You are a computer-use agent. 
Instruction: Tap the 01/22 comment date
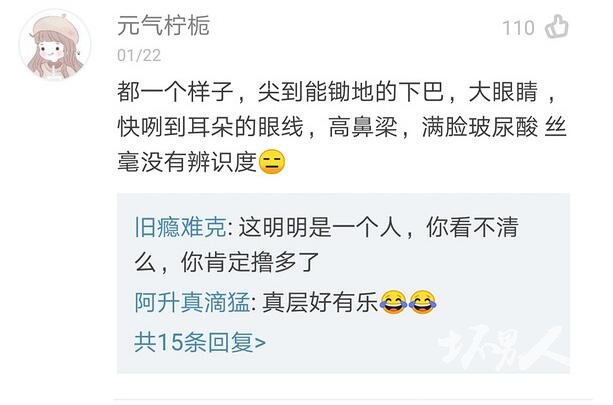click(x=139, y=56)
